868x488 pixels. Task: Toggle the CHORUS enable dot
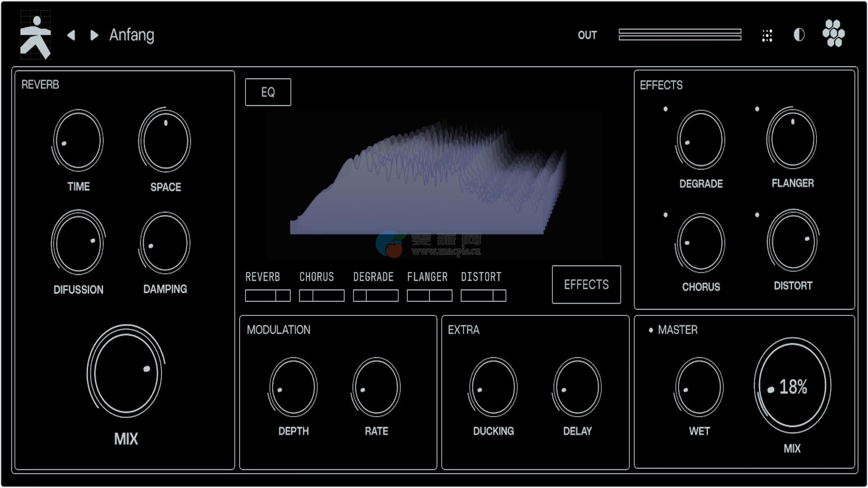665,215
